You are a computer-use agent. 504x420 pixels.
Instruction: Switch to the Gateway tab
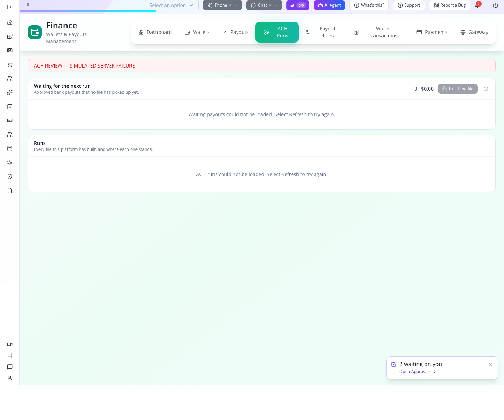(474, 32)
